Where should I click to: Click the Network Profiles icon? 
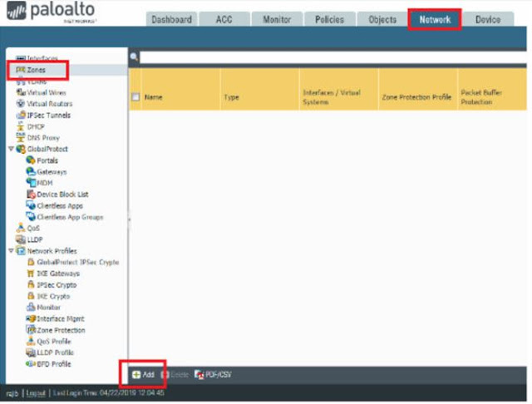[21, 251]
